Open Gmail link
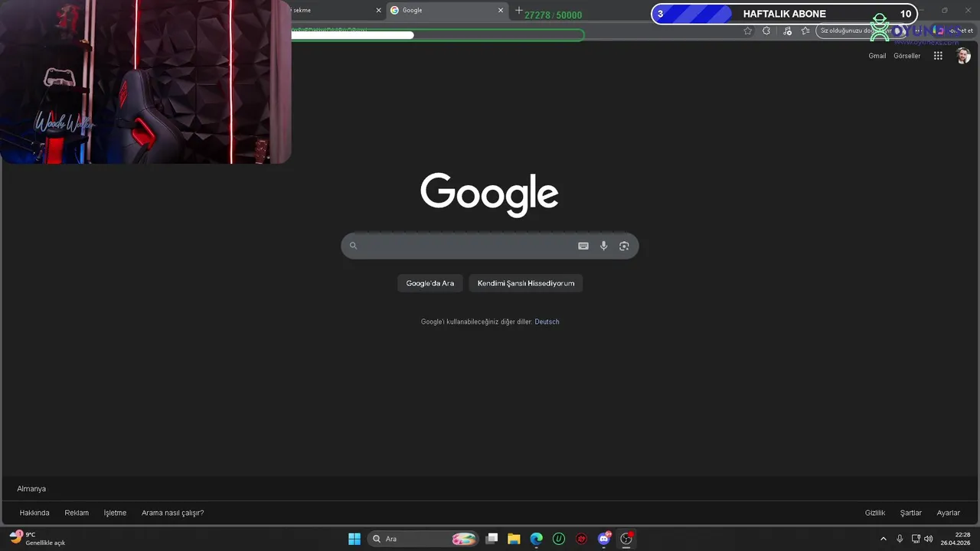Viewport: 980px width, 551px height. tap(877, 56)
